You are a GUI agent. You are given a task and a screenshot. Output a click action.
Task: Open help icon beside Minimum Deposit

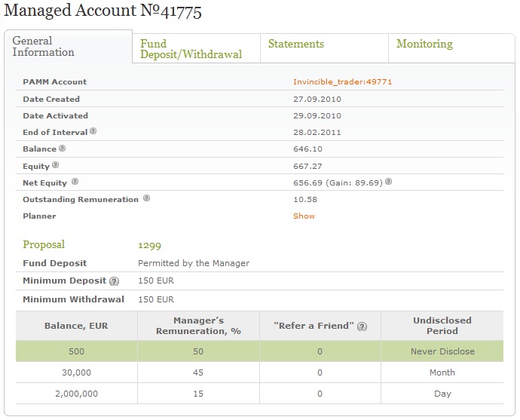click(x=114, y=281)
